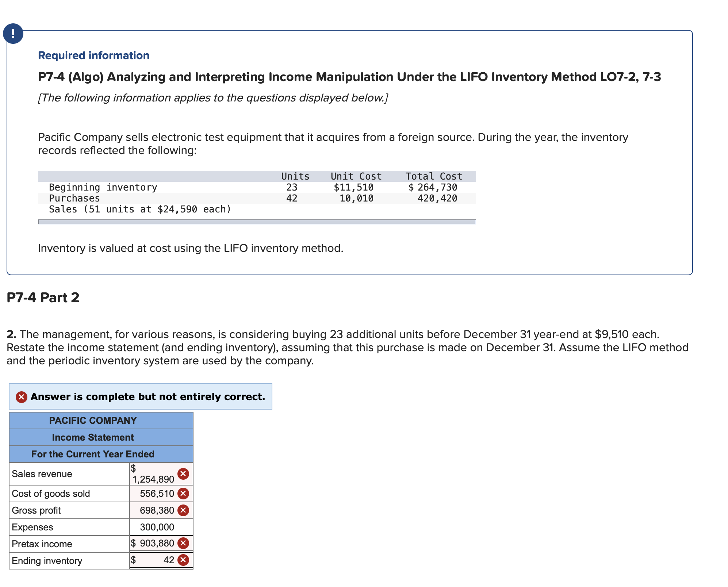Click the red X beside Cost of goods sold
Image resolution: width=728 pixels, height=587 pixels.
[183, 494]
